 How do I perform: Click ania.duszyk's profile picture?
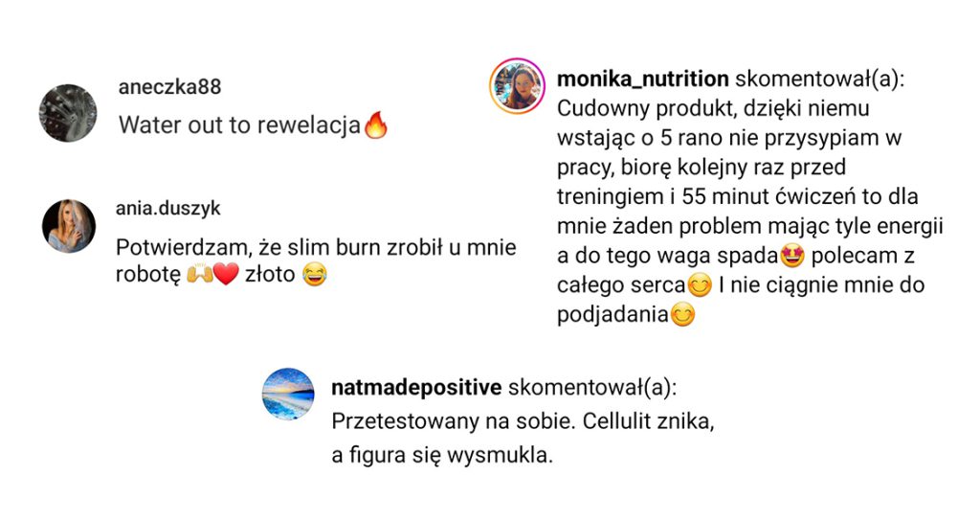tap(69, 226)
